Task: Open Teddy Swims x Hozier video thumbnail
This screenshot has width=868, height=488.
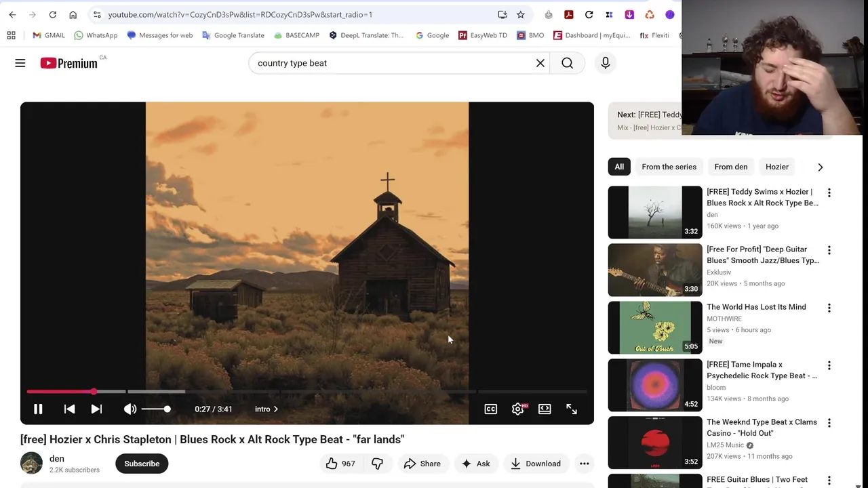Action: click(x=655, y=212)
